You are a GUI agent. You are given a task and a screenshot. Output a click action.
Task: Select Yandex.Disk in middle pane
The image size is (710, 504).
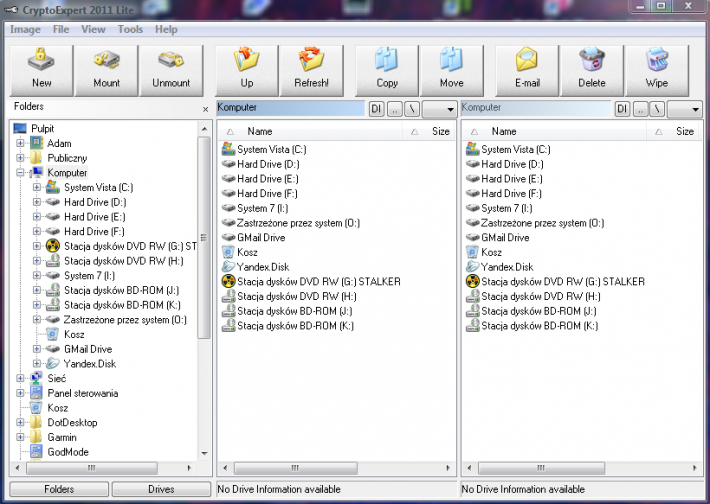pos(255,267)
